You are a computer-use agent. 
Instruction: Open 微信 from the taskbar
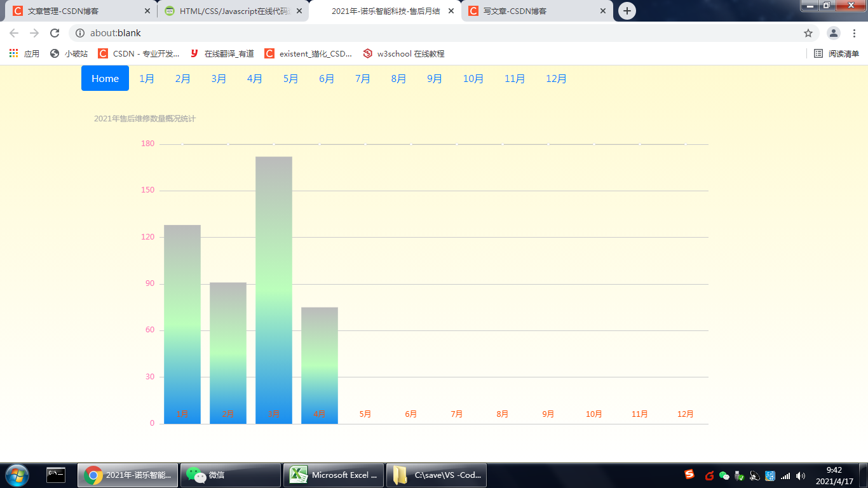pos(231,475)
